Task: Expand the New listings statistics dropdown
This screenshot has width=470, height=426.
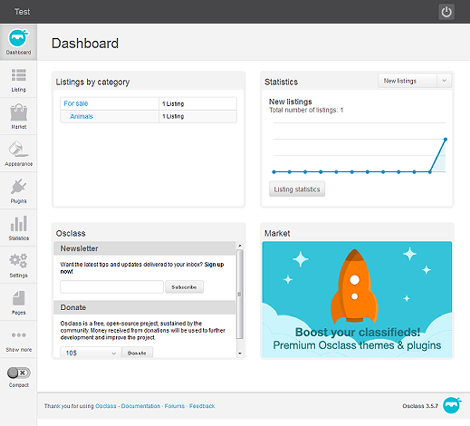Action: tap(415, 81)
